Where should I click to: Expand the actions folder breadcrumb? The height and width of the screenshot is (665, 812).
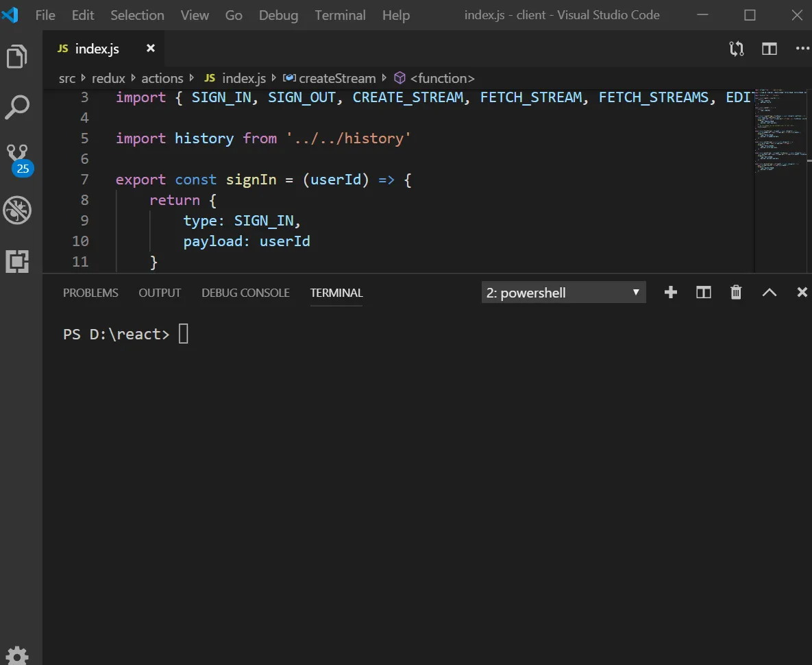pos(162,78)
